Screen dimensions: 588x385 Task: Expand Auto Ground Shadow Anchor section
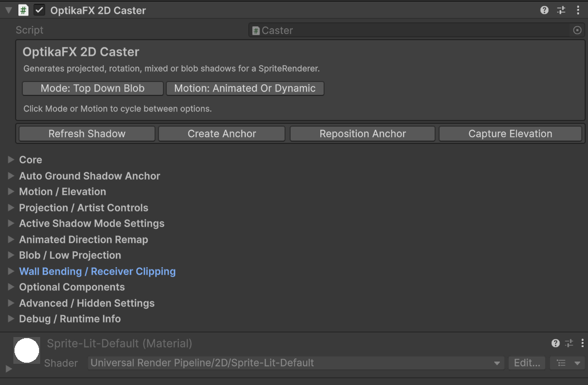click(11, 176)
